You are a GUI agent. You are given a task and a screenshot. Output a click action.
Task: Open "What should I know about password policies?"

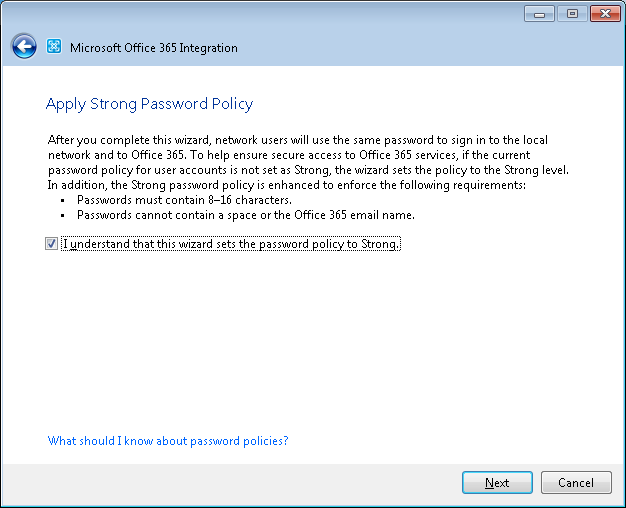(x=168, y=441)
